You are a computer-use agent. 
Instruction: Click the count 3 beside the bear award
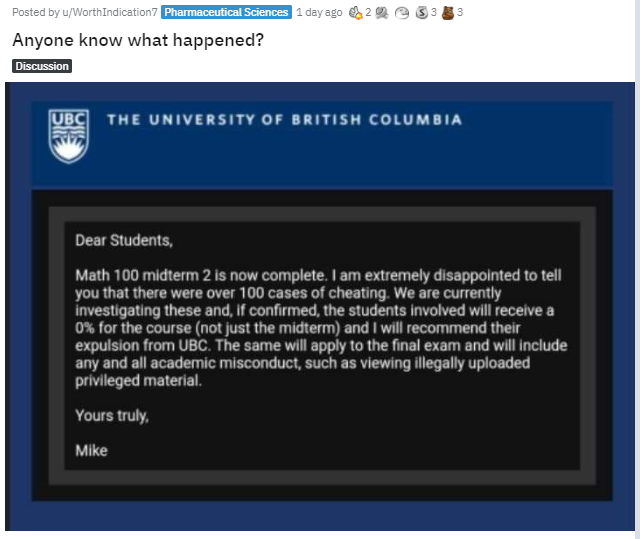(x=460, y=12)
